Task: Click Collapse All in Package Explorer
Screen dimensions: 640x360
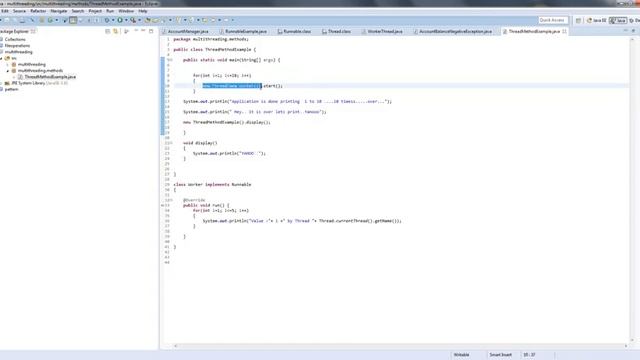Action: 107,31
